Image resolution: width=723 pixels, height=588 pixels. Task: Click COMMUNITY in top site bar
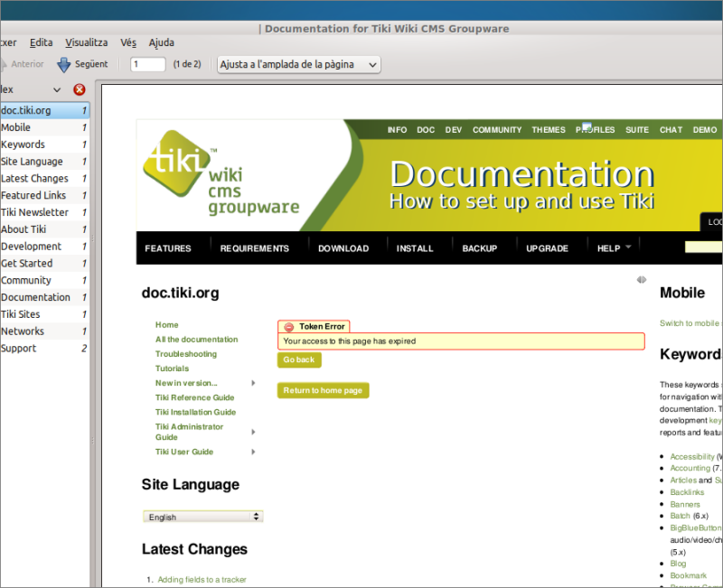(497, 130)
